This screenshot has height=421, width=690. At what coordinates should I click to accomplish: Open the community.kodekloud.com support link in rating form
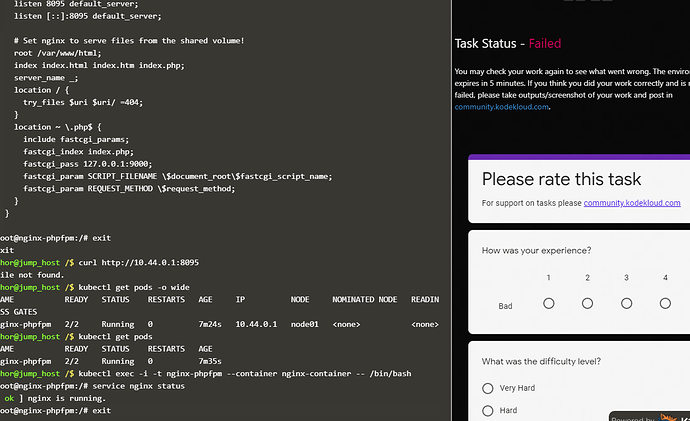[x=632, y=203]
